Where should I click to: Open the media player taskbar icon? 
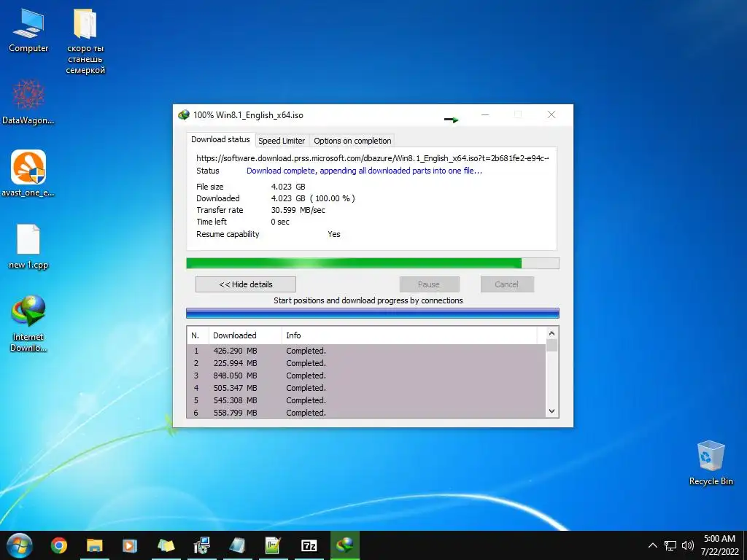pyautogui.click(x=130, y=545)
